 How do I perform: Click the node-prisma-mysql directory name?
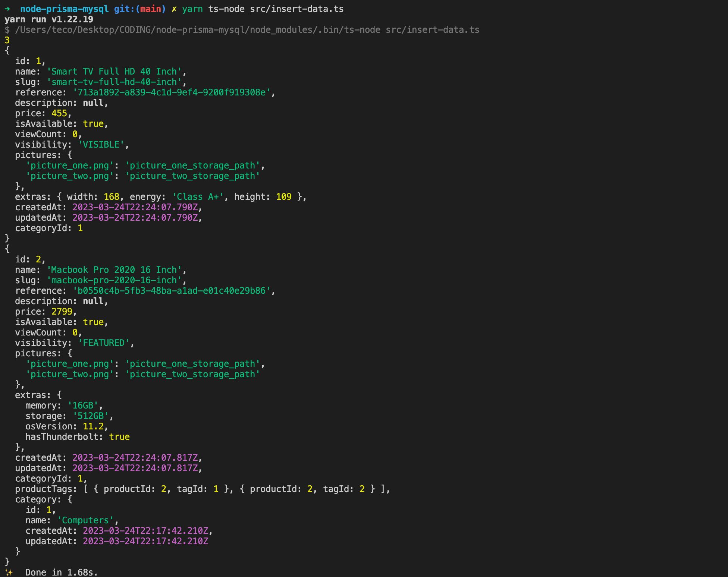(x=64, y=9)
